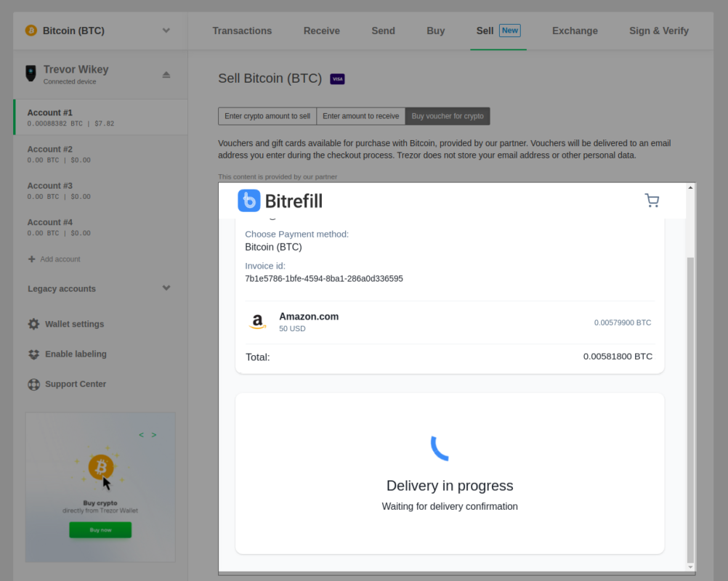Open the Bitrefill shopping cart

[652, 200]
